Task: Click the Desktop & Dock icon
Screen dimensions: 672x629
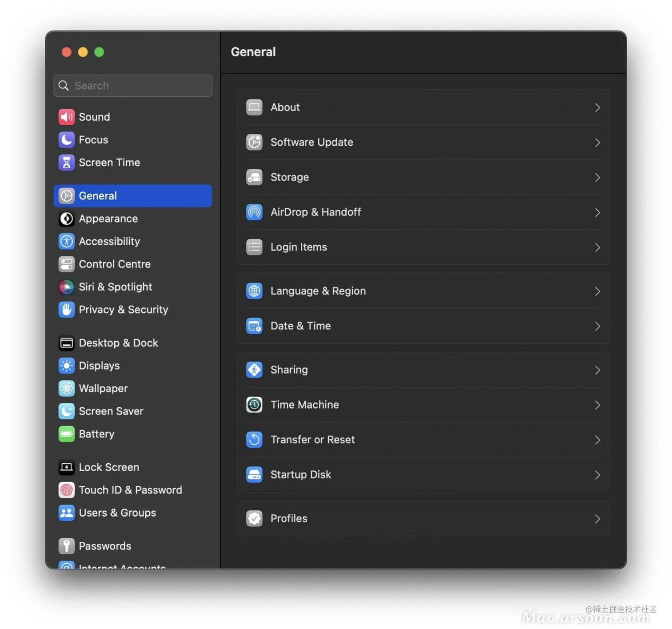Action: pyautogui.click(x=66, y=343)
